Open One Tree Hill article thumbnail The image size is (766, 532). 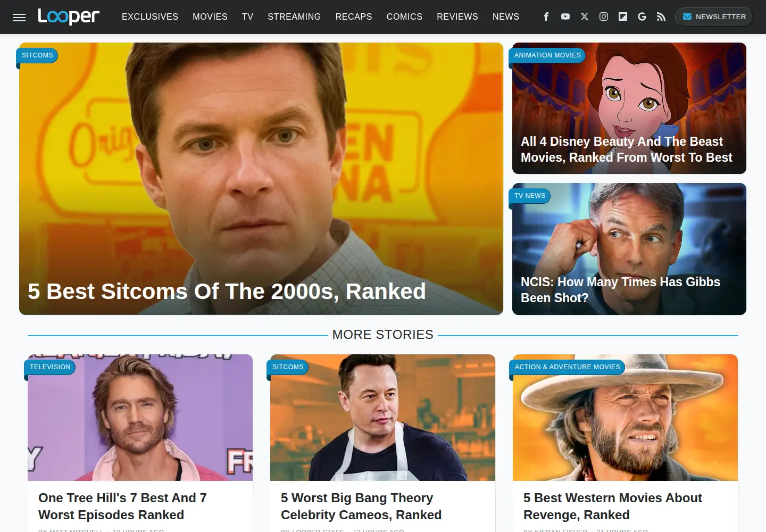(x=140, y=418)
